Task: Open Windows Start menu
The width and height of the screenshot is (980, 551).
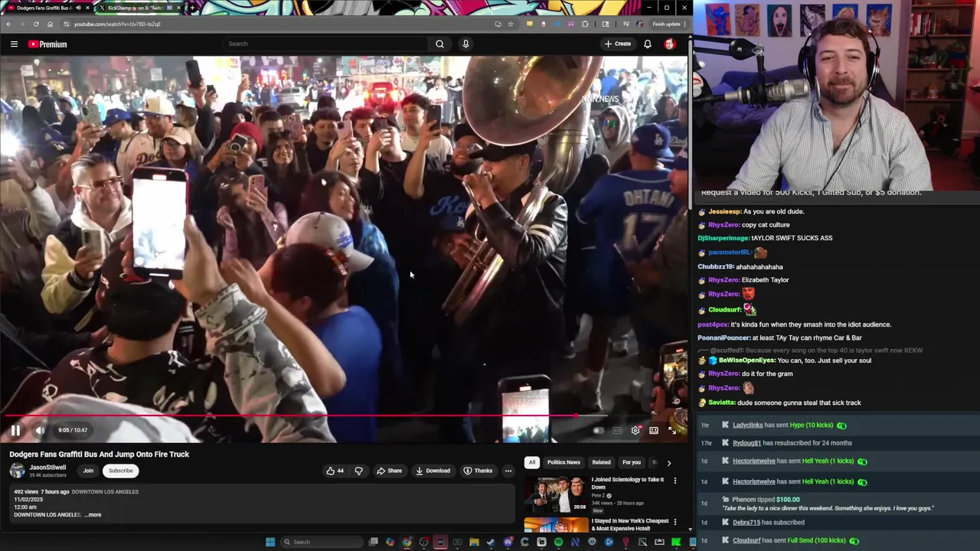Action: [270, 542]
